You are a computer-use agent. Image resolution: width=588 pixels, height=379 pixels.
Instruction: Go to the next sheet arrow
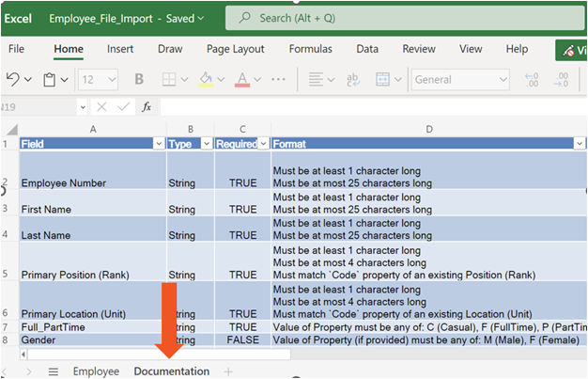click(x=29, y=371)
